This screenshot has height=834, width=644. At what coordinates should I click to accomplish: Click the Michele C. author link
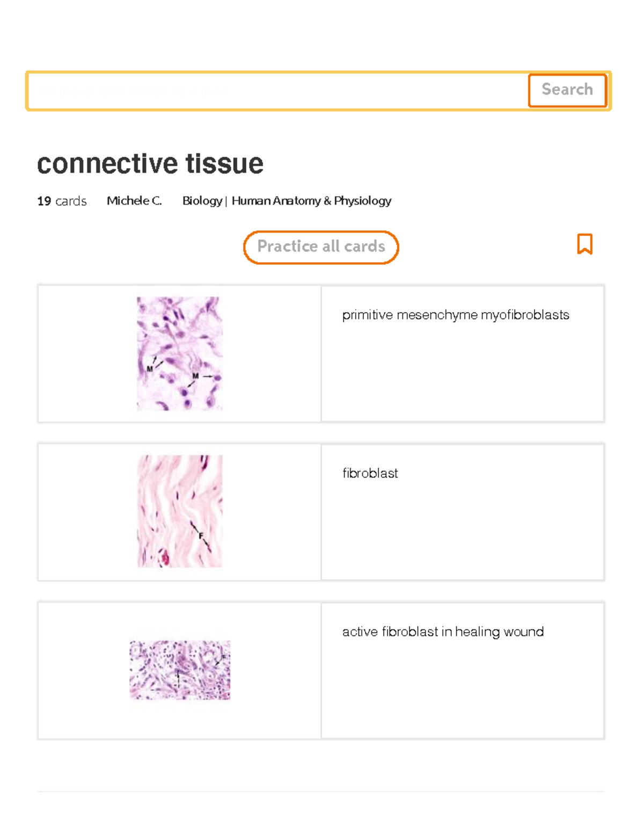134,200
